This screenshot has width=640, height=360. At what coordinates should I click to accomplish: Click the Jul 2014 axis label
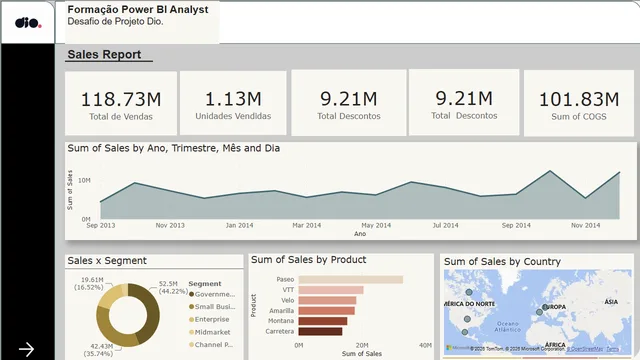[445, 225]
